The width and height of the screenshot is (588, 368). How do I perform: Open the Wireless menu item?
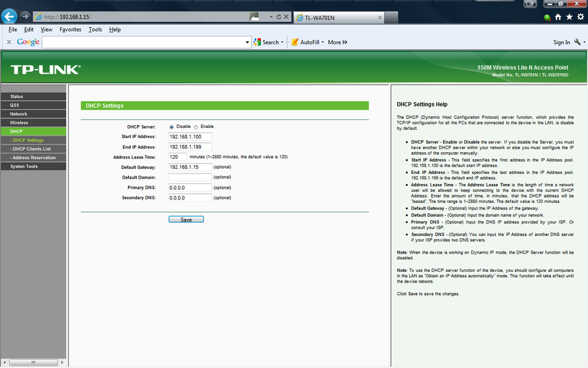coord(34,123)
